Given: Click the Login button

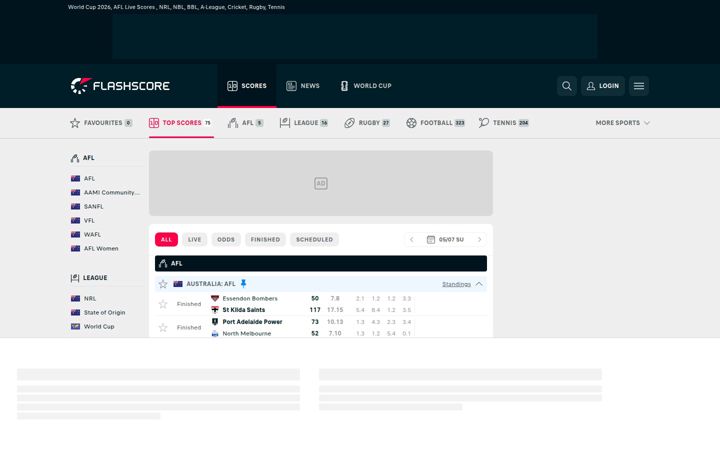Looking at the screenshot, I should pyautogui.click(x=602, y=86).
